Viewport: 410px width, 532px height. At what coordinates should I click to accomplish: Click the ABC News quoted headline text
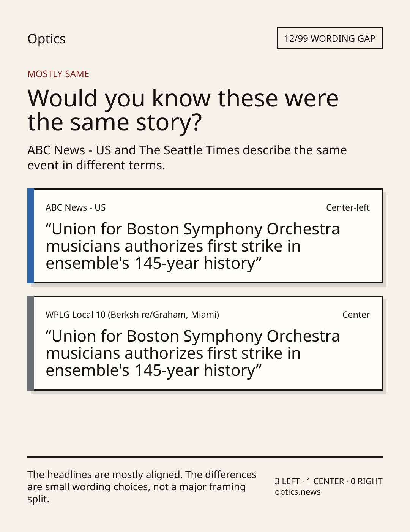[192, 246]
